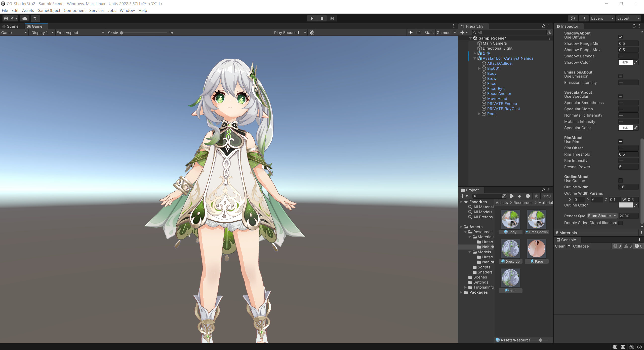Enable the Use Outline checkbox

pos(620,181)
